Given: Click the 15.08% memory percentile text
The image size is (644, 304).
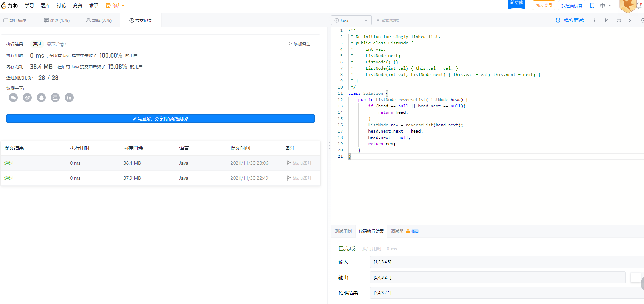Looking at the screenshot, I should click(x=117, y=66).
